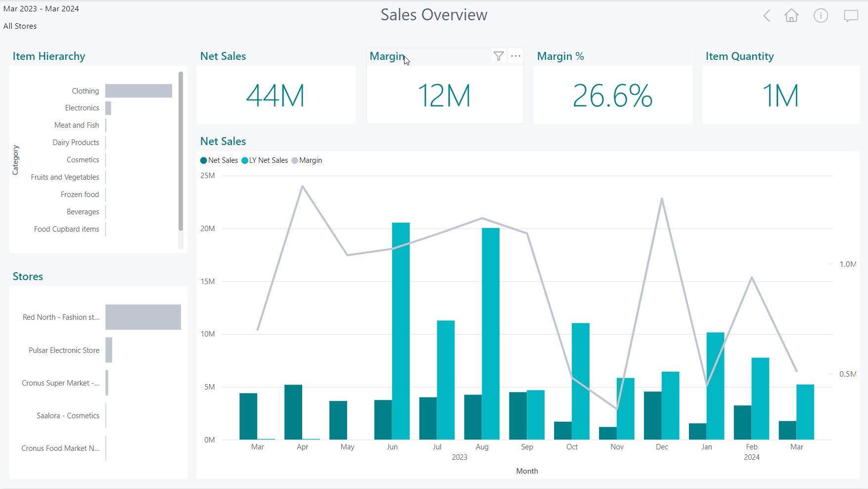Image resolution: width=868 pixels, height=489 pixels.
Task: Toggle the Net Sales legend marker
Action: click(x=204, y=160)
